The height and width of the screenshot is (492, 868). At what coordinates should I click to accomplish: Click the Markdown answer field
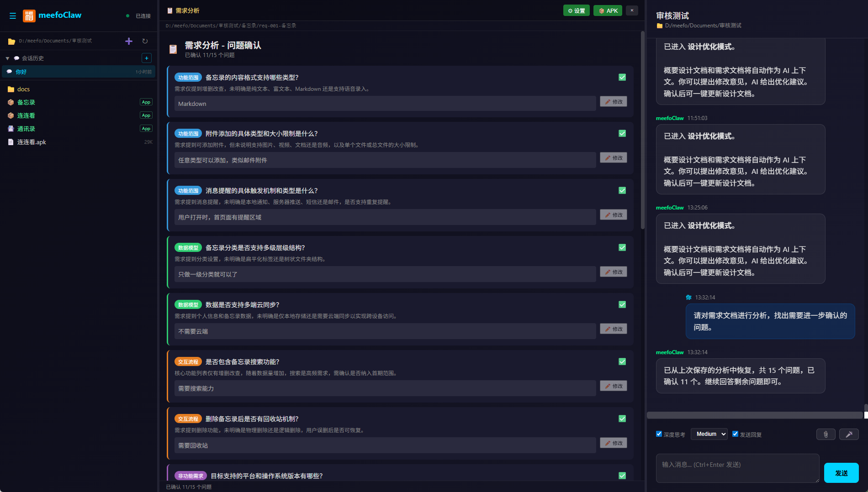[385, 104]
